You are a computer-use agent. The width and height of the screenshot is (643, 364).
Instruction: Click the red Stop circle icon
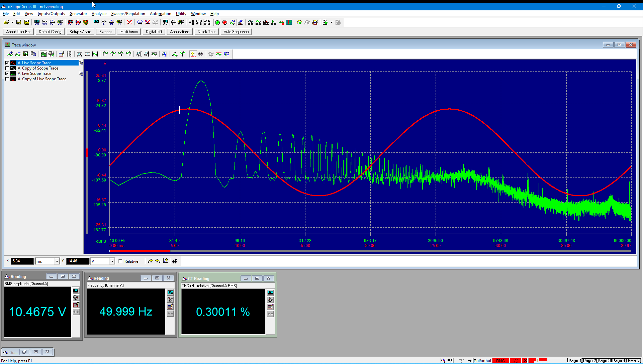[x=225, y=22]
